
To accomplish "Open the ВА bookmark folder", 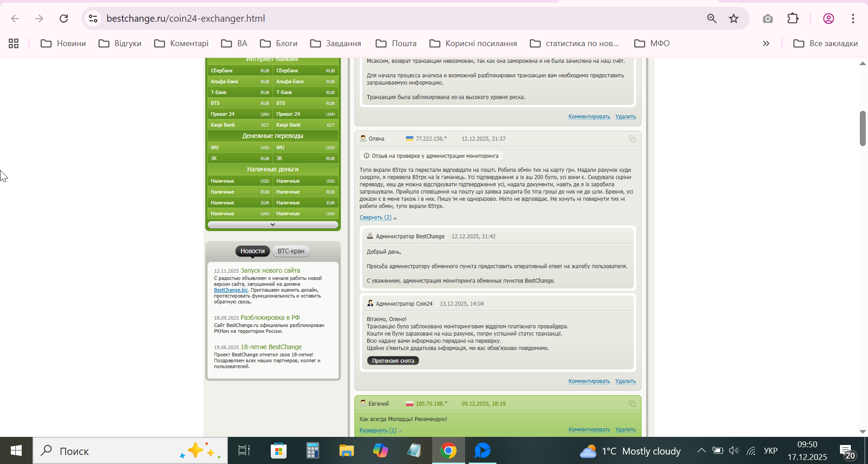I will coord(234,43).
